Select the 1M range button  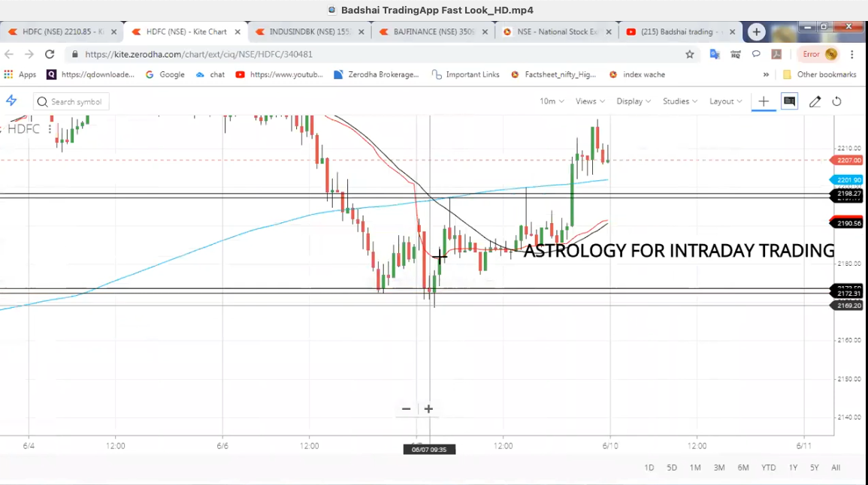[x=695, y=468]
